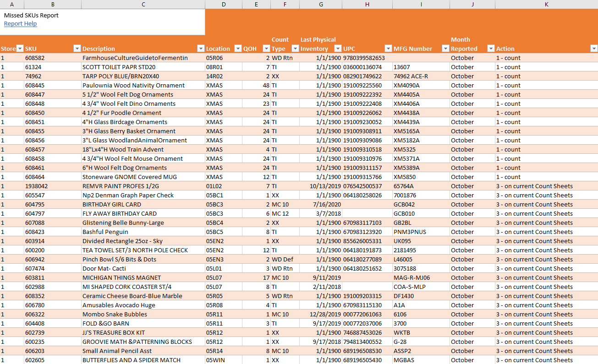
Task: Select MFG number DF1430
Action: [421, 296]
